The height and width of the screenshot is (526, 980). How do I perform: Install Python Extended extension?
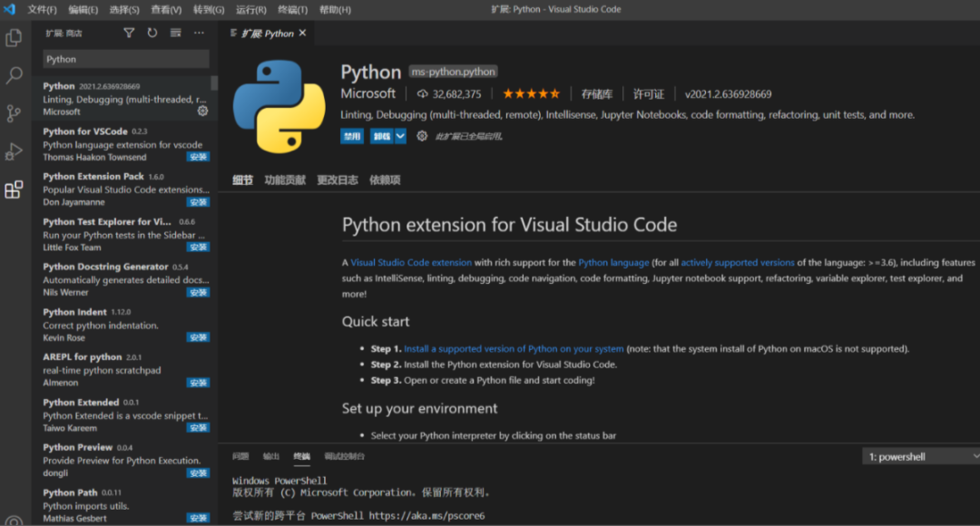(x=198, y=428)
